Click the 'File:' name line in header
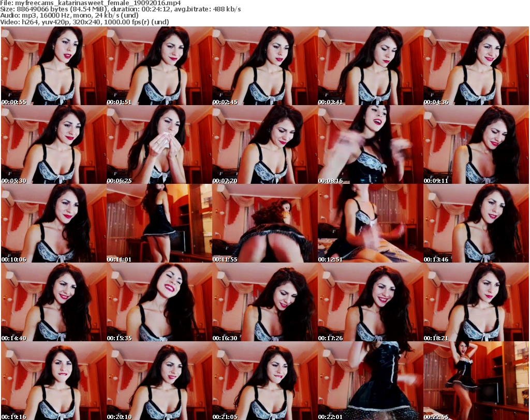Screen dimensions: 530x420 pos(91,3)
